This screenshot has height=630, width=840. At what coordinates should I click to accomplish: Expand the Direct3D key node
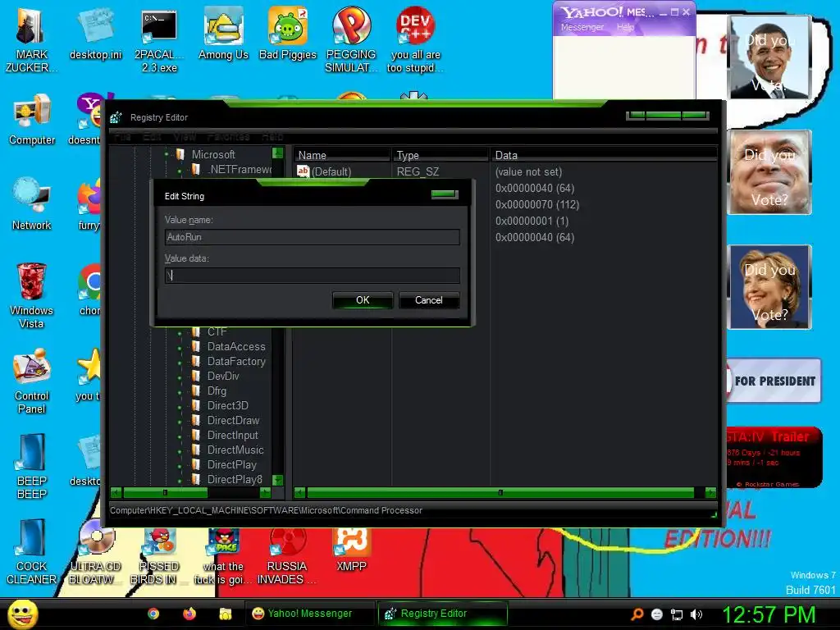pyautogui.click(x=180, y=405)
